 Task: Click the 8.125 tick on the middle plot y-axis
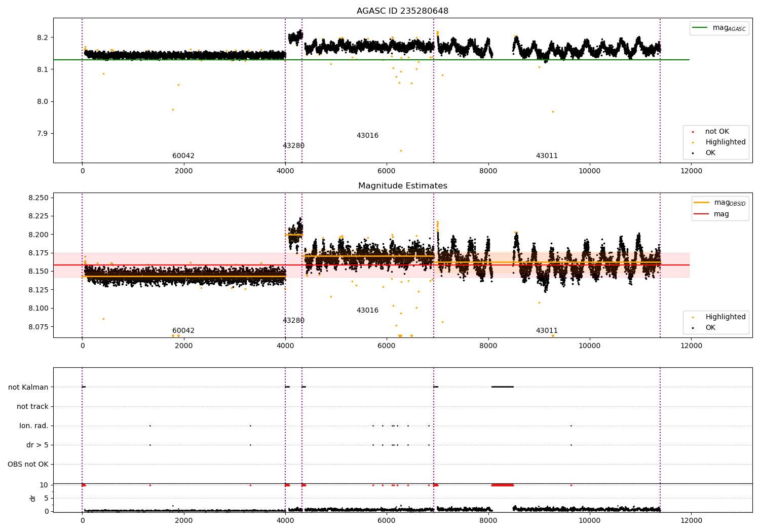(39, 290)
